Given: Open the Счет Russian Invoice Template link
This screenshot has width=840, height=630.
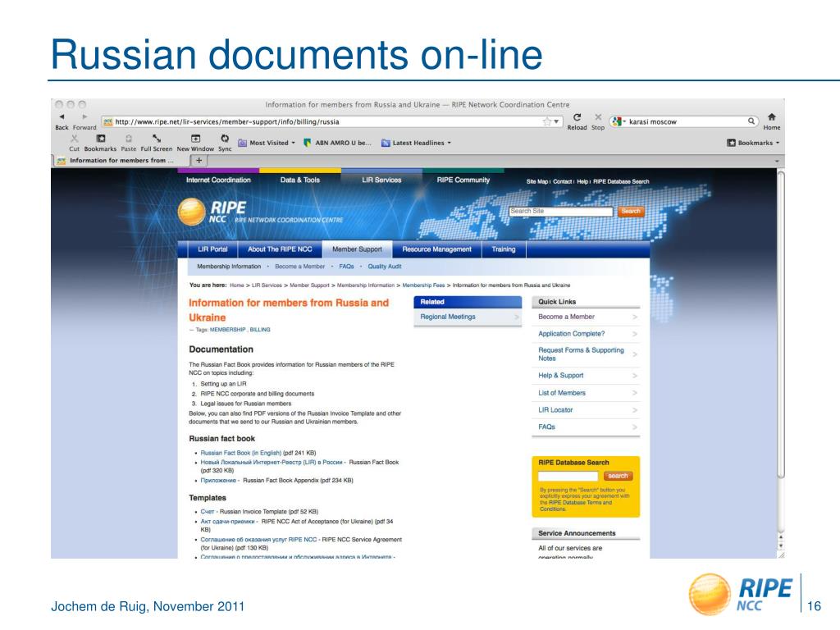Looking at the screenshot, I should [208, 512].
